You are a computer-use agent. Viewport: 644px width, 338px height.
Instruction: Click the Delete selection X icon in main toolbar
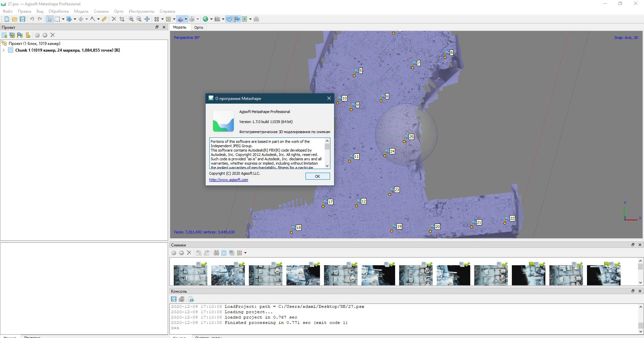114,19
